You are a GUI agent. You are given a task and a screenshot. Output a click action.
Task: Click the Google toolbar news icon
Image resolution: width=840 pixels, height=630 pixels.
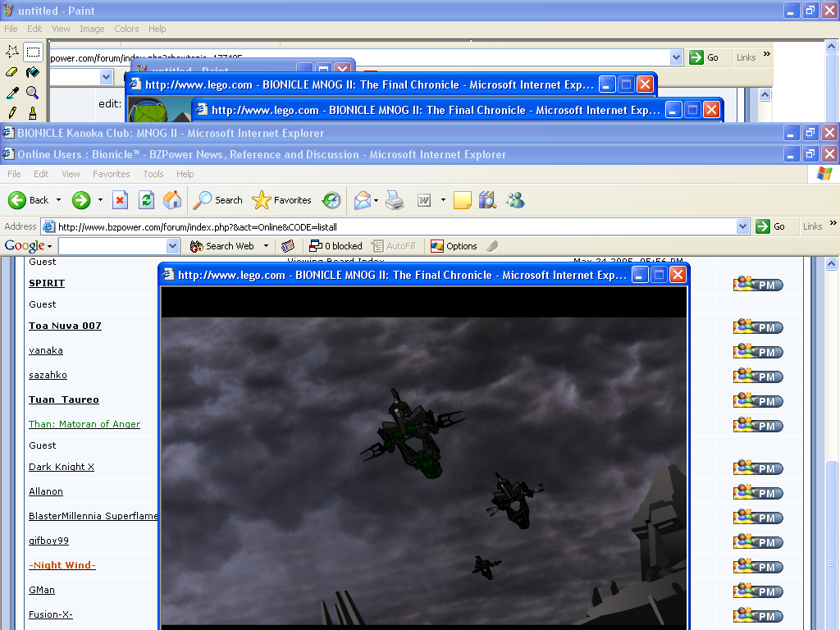[x=288, y=246]
